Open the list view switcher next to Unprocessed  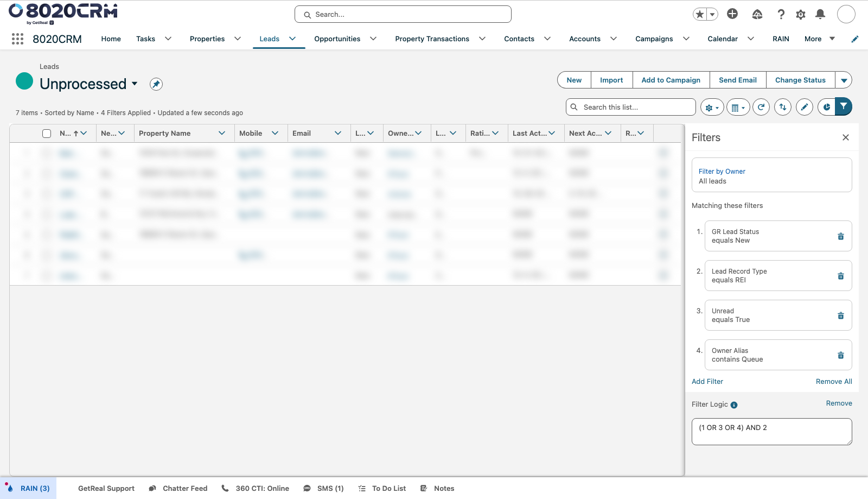[x=135, y=84]
